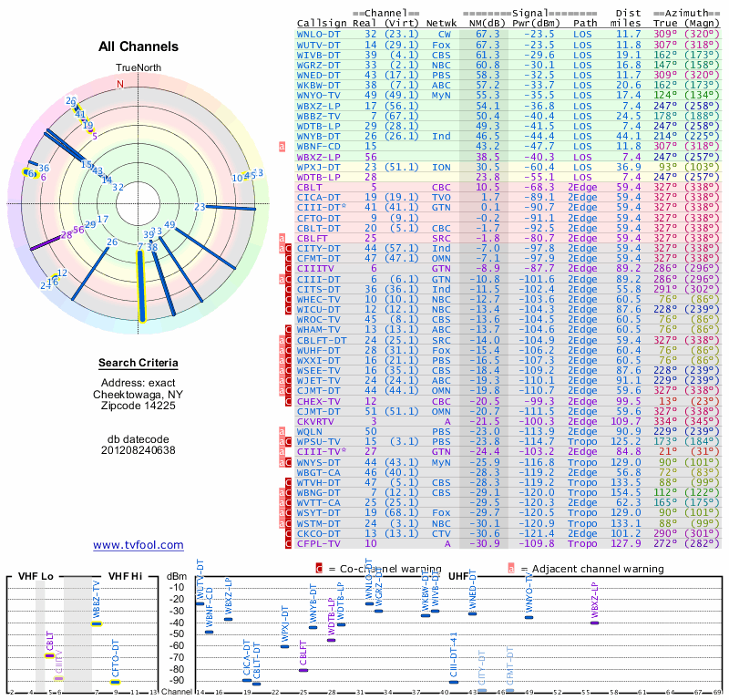
Task: Click the Path column header
Action: pyautogui.click(x=585, y=24)
